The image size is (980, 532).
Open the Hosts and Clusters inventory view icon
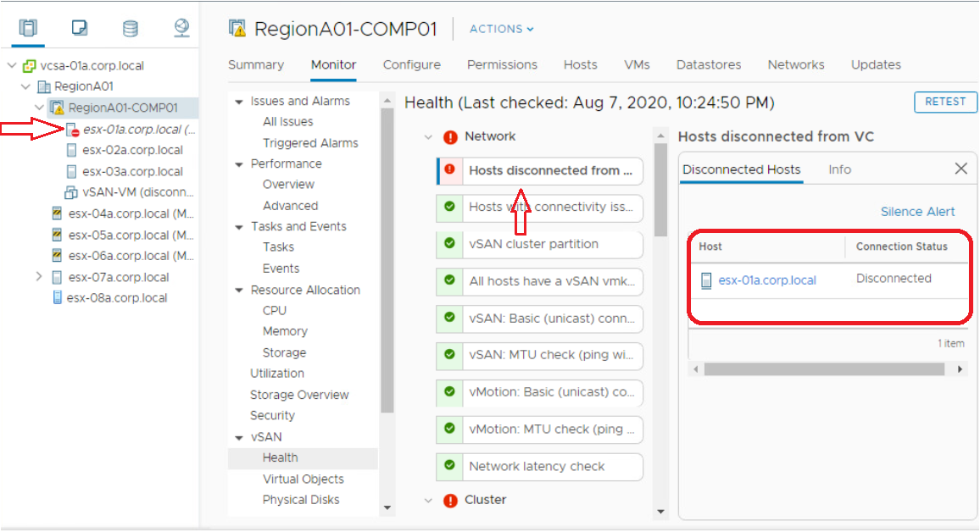click(28, 27)
